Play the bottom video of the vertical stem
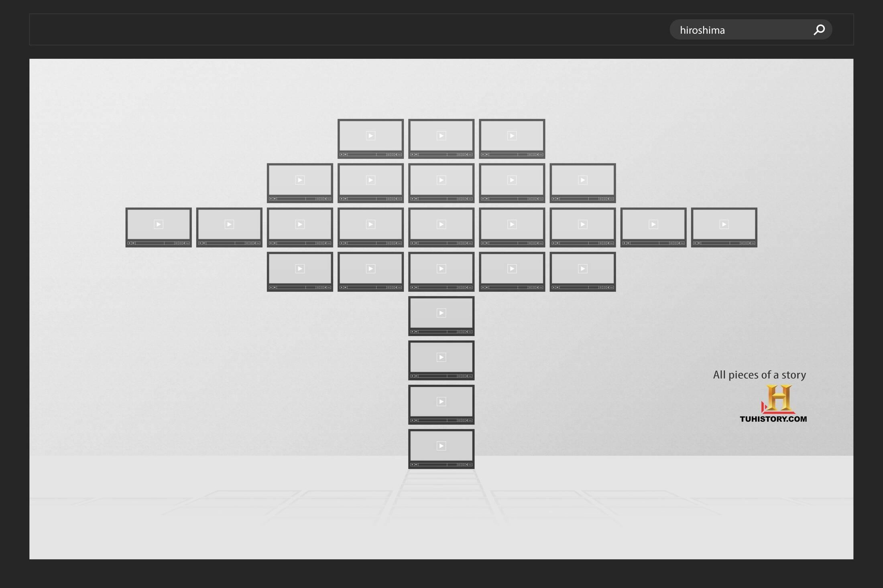Viewport: 883px width, 588px height. coord(441,446)
